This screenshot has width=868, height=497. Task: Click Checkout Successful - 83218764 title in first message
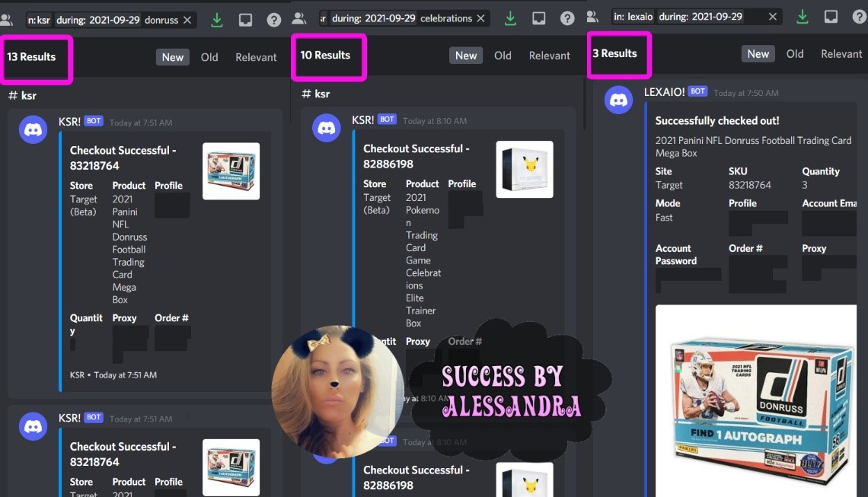(123, 158)
